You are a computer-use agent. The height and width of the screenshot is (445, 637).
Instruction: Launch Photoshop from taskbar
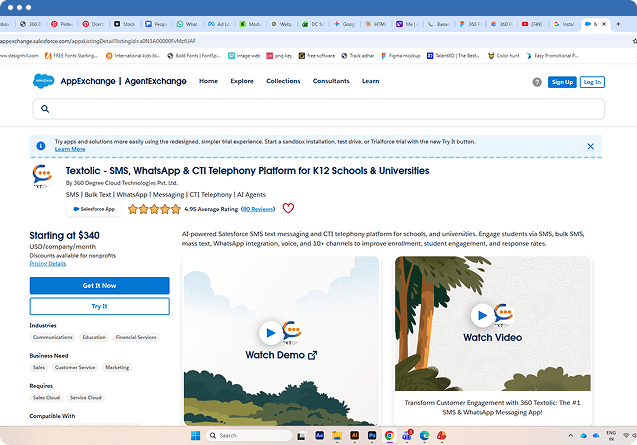(372, 436)
